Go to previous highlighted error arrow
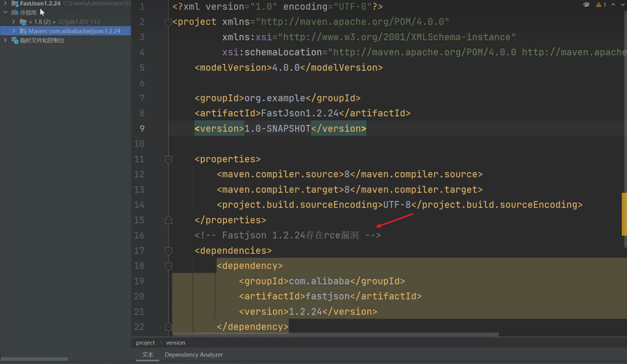The width and height of the screenshot is (627, 364). click(613, 5)
